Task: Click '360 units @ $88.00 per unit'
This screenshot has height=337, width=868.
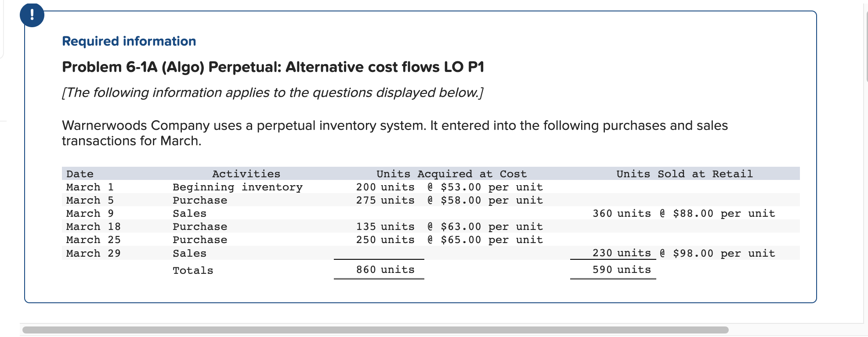Action: tap(684, 213)
